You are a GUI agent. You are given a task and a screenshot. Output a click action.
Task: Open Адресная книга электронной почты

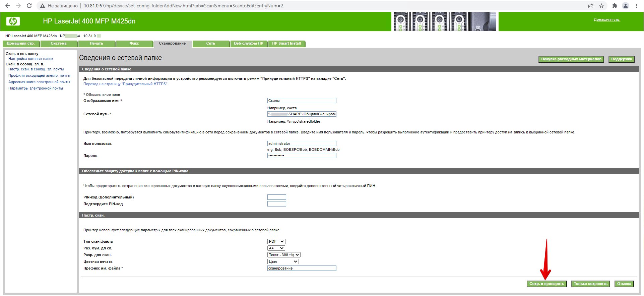point(39,82)
